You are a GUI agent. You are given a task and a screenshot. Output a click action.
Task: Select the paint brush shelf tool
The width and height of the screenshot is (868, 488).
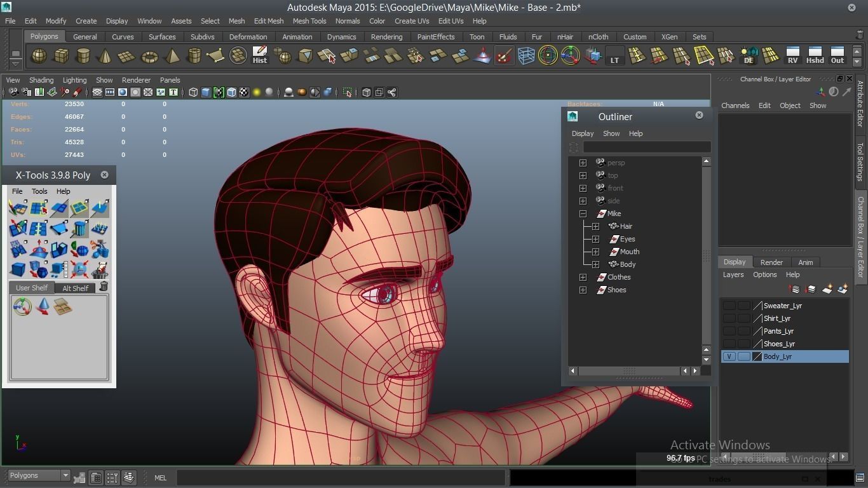504,56
